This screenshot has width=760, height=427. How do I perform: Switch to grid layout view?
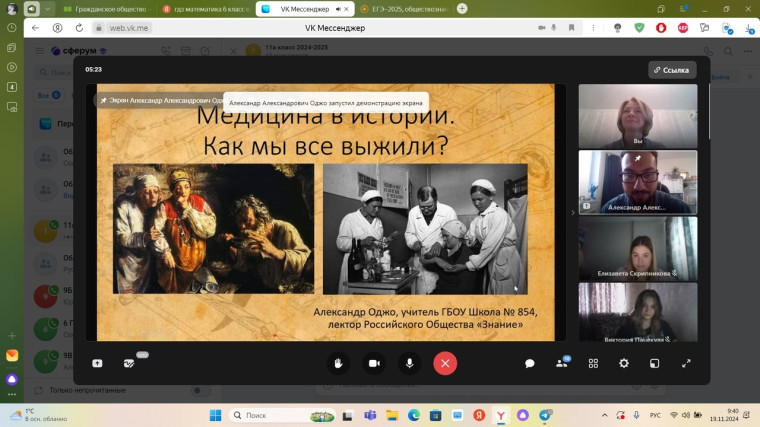593,364
